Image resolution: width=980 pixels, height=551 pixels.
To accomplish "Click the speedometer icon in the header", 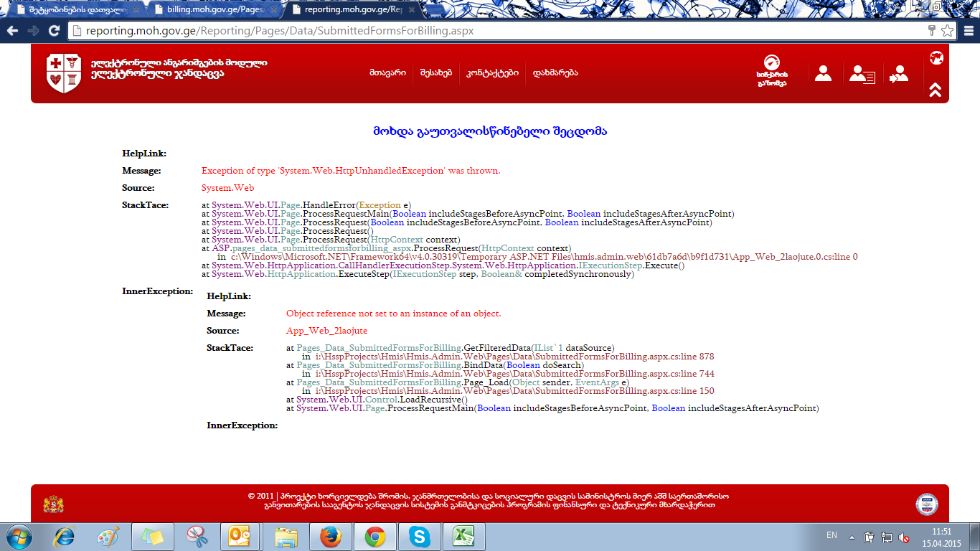I will tap(771, 63).
